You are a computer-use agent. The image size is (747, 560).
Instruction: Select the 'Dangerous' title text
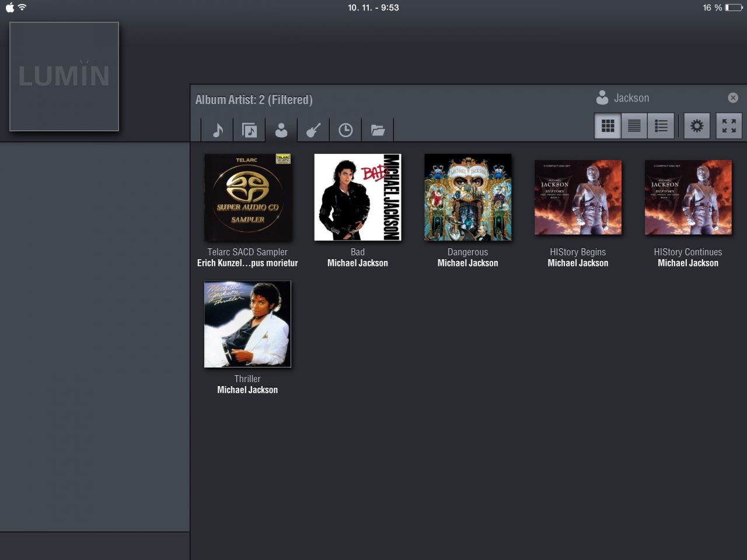(x=468, y=252)
